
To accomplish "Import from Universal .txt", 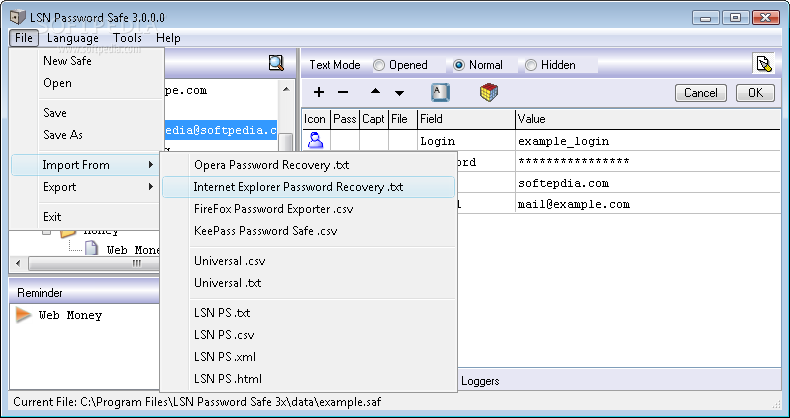I will (308, 283).
